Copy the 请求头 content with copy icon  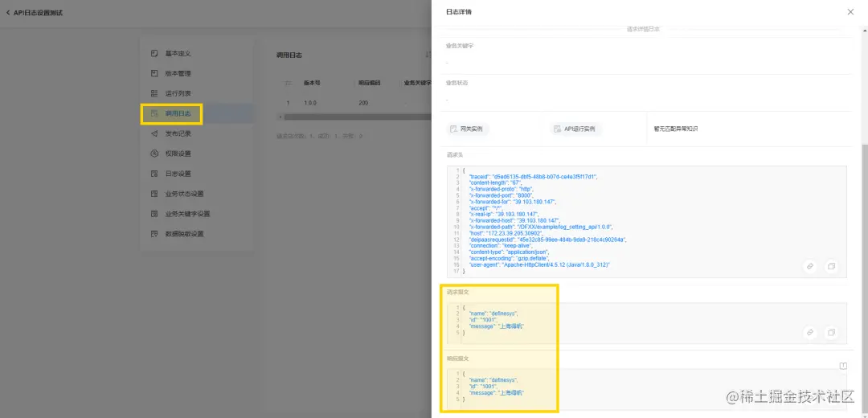pyautogui.click(x=832, y=266)
